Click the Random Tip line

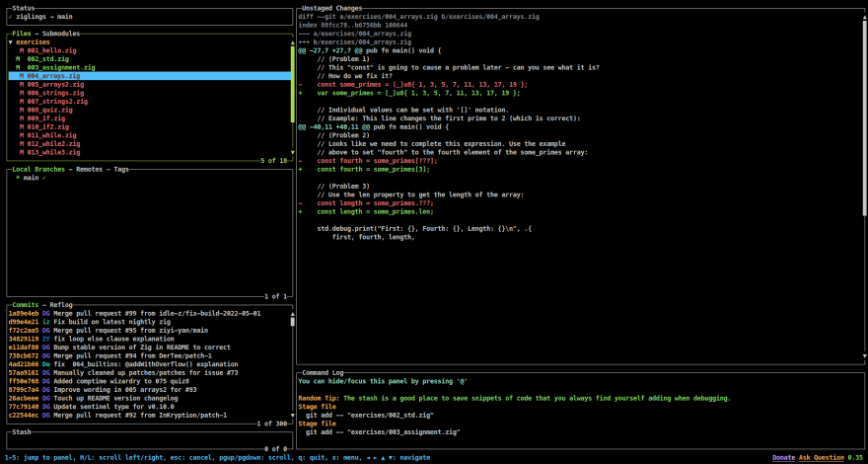(x=515, y=398)
